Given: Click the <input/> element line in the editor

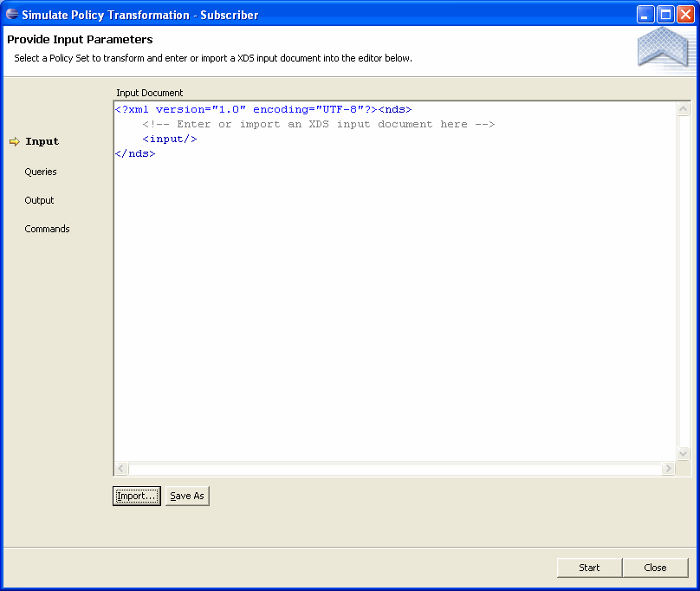Looking at the screenshot, I should [170, 139].
